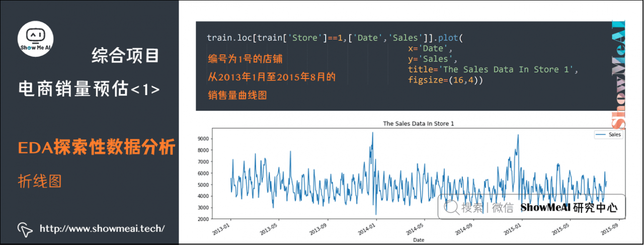Image resolution: width=644 pixels, height=245 pixels.
Task: Select the heading text 综合项目
Action: click(x=125, y=56)
